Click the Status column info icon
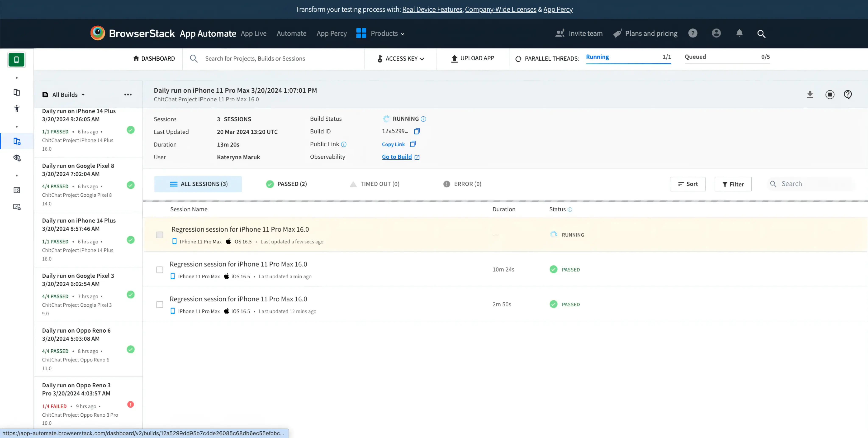 coord(570,209)
